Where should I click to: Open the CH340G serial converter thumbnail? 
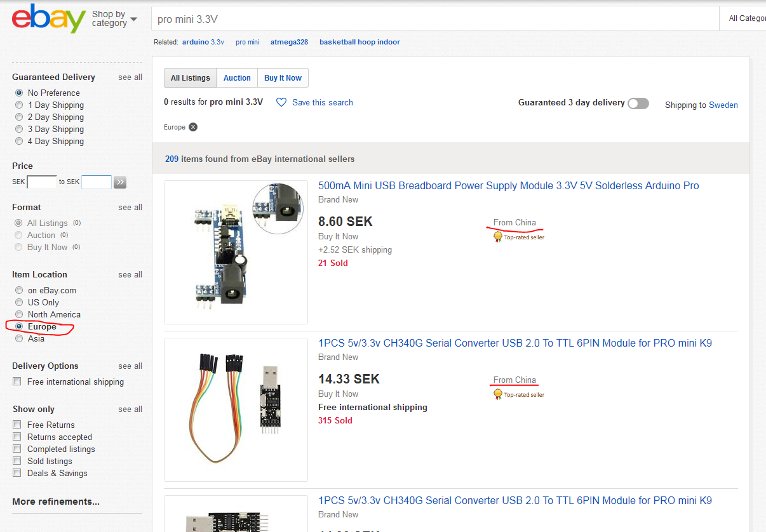click(236, 409)
